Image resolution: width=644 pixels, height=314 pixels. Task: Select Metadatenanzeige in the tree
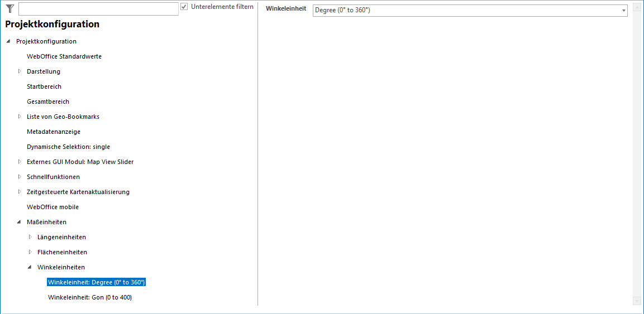click(54, 132)
